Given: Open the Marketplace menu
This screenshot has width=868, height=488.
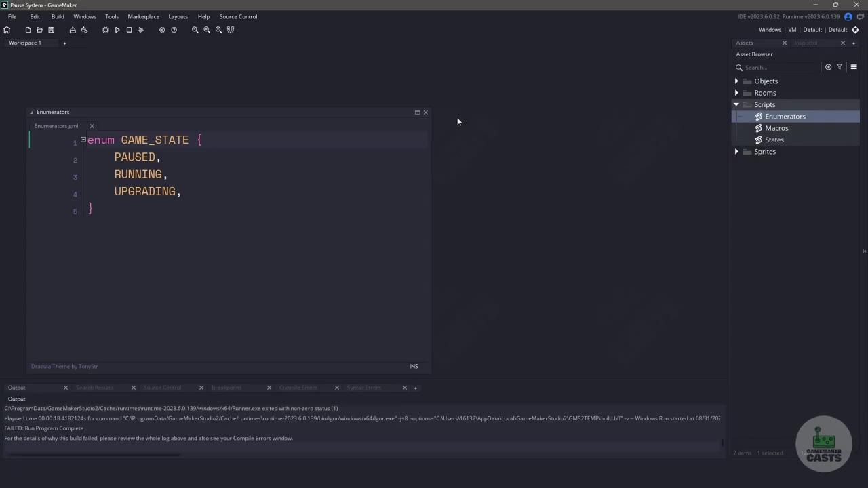Looking at the screenshot, I should tap(144, 16).
